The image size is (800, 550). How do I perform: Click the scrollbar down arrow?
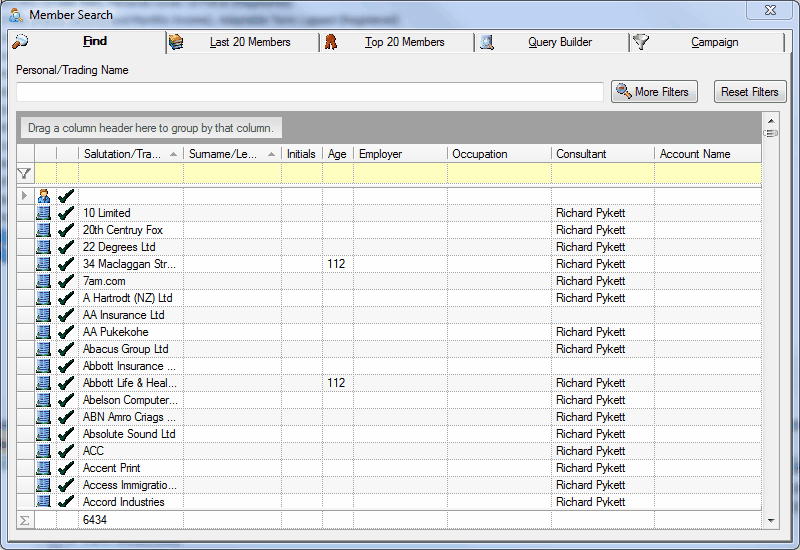tap(771, 520)
